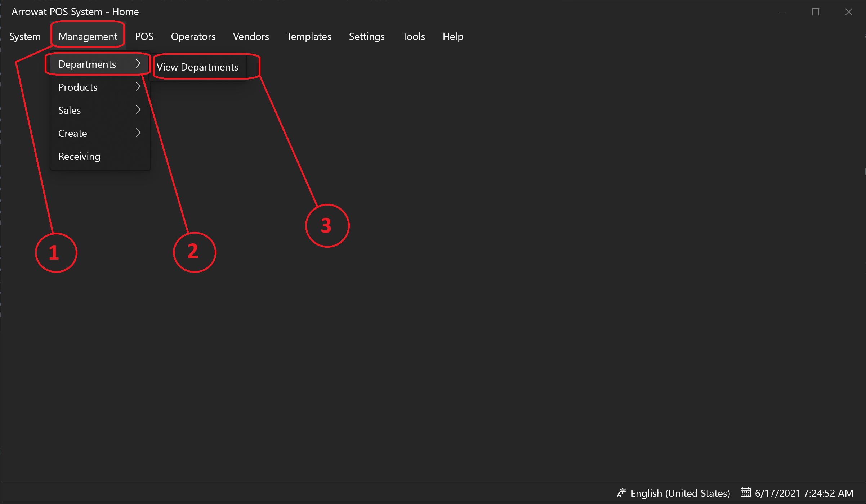Select View Departments option
This screenshot has height=504, width=866.
coord(198,67)
